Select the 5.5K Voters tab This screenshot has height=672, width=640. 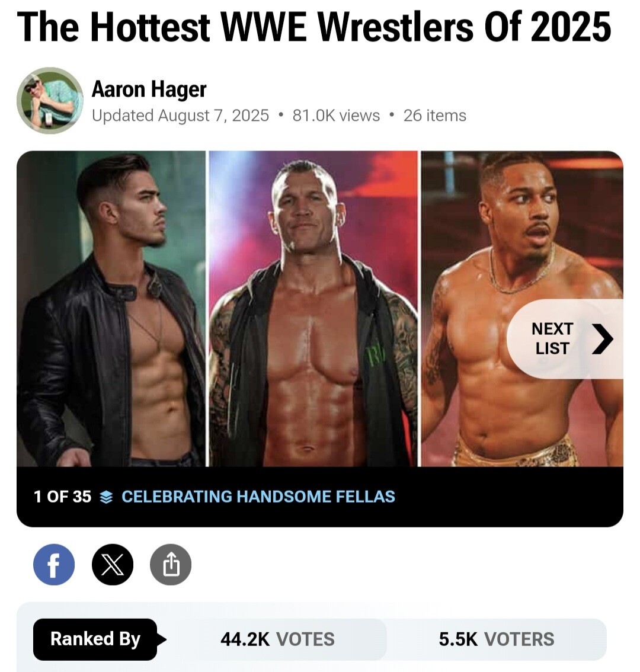(497, 639)
